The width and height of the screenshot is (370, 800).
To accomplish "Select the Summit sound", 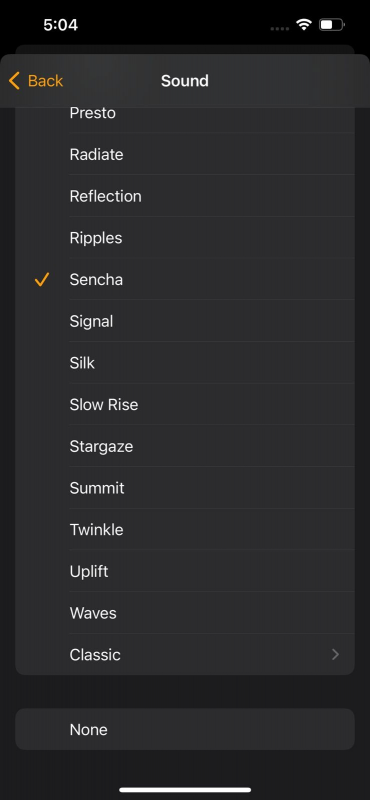I will click(x=185, y=488).
